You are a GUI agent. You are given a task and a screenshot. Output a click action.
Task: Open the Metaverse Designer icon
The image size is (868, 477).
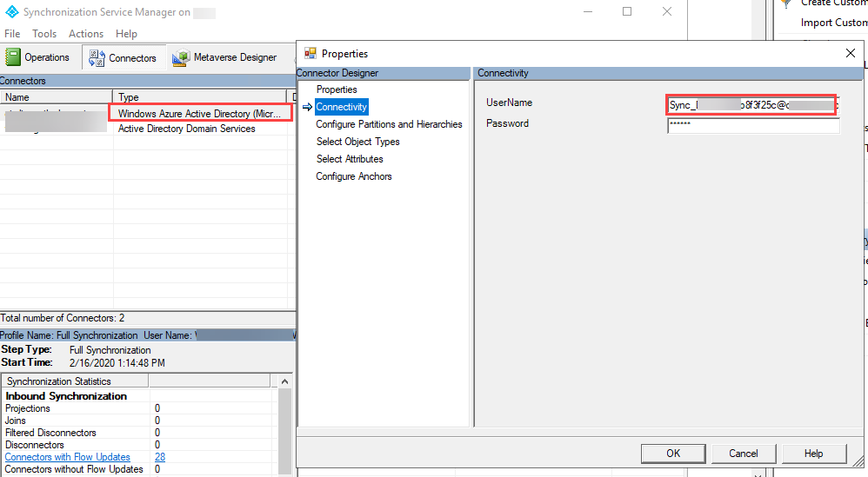tap(180, 57)
